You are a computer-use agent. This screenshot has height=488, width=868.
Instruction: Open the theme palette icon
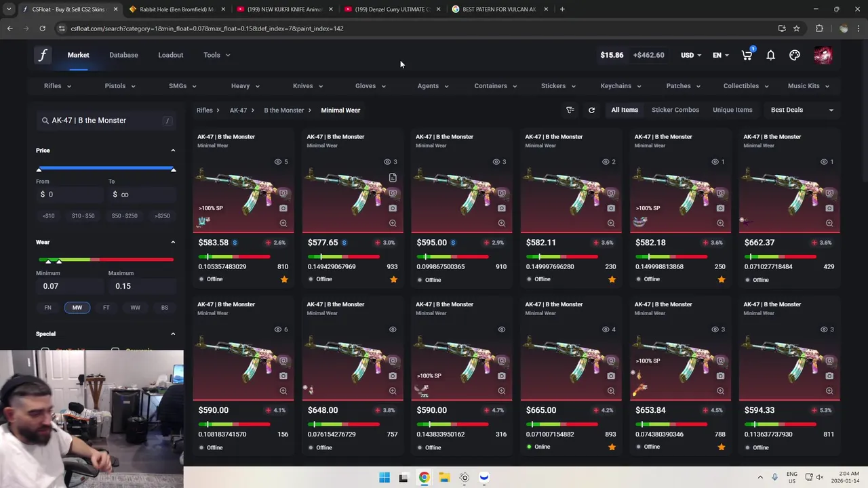pos(795,55)
